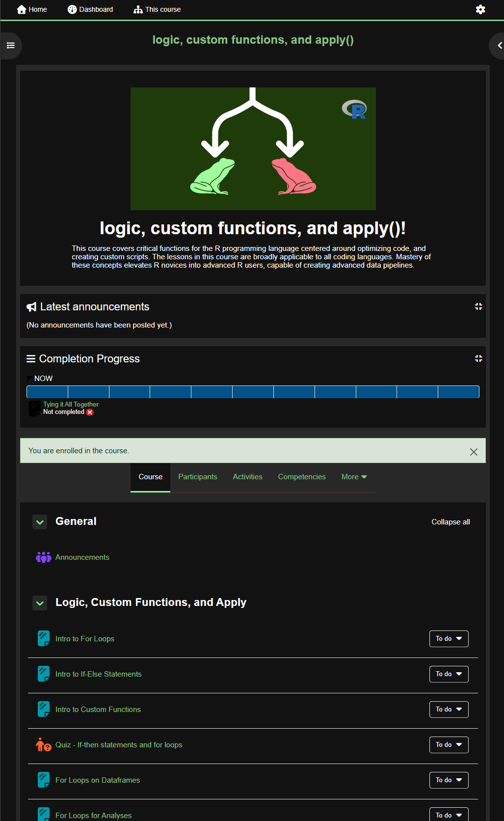Open Intro to For Loops lesson
504x821 pixels.
coord(85,639)
